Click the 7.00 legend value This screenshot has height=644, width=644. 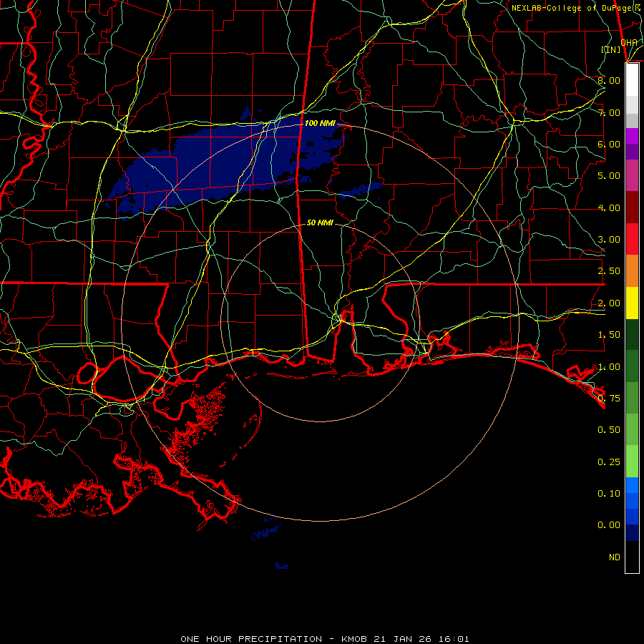609,112
